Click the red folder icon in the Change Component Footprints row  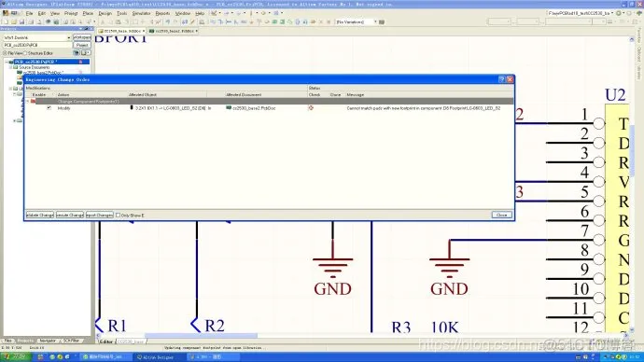[x=33, y=101]
